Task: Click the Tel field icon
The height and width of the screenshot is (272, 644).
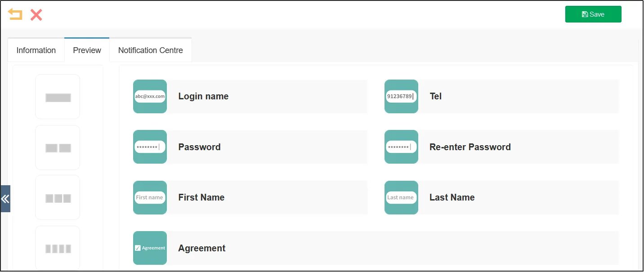Action: point(401,96)
